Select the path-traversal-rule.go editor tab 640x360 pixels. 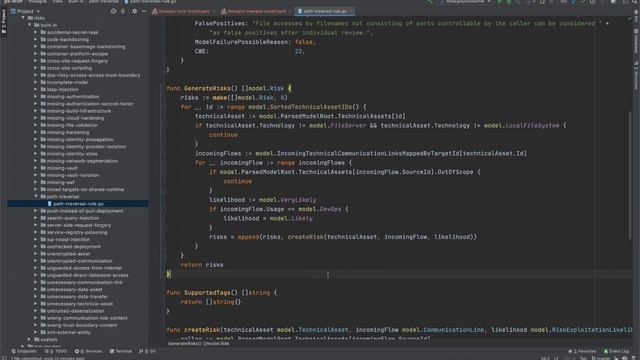coord(325,11)
